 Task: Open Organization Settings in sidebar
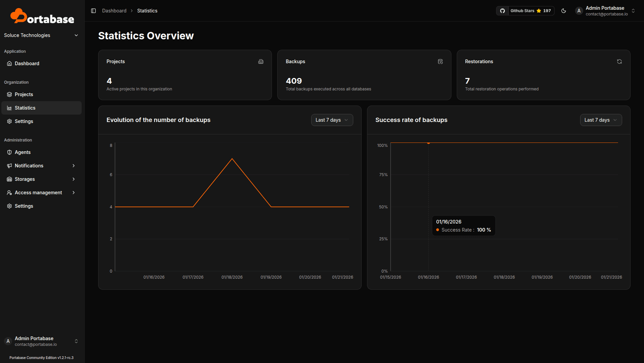pos(41,121)
